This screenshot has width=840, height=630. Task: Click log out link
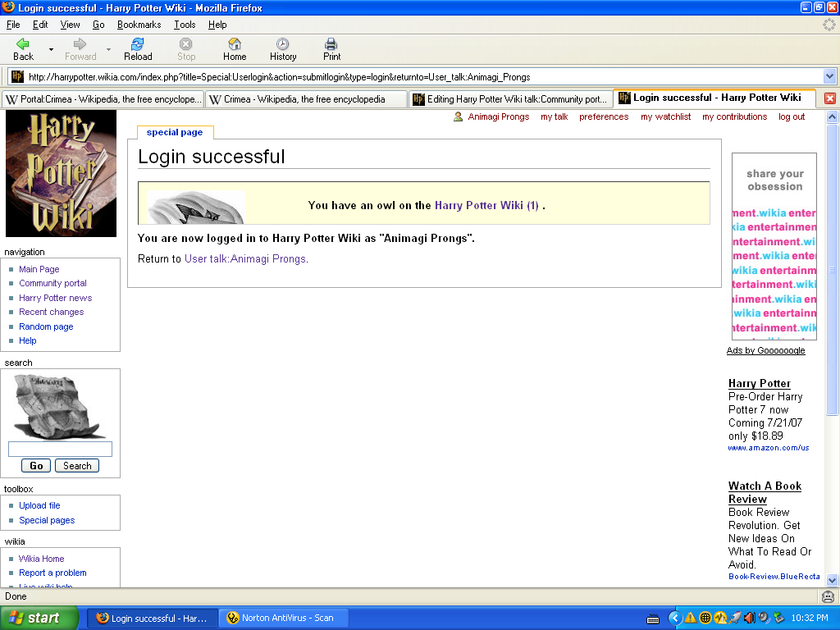coord(792,116)
